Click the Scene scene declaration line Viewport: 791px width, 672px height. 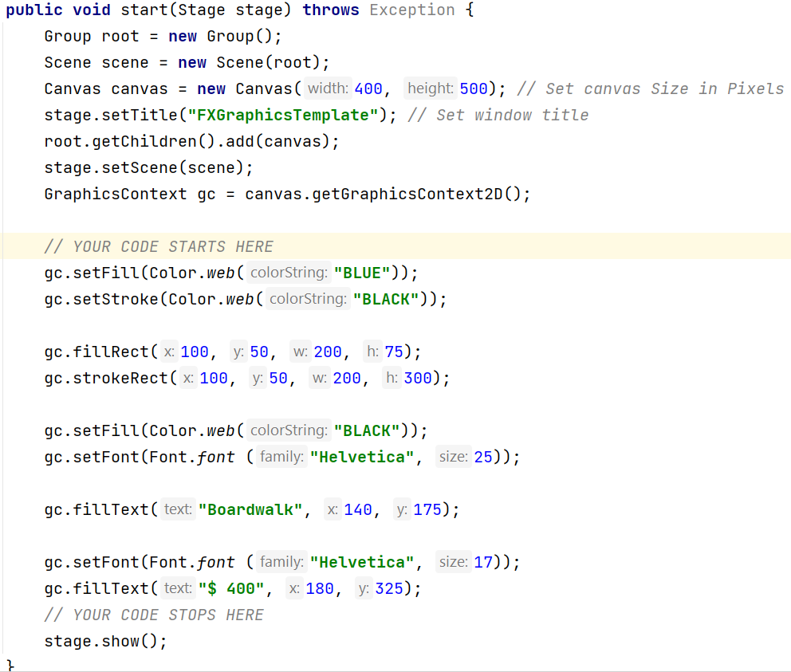[x=187, y=62]
